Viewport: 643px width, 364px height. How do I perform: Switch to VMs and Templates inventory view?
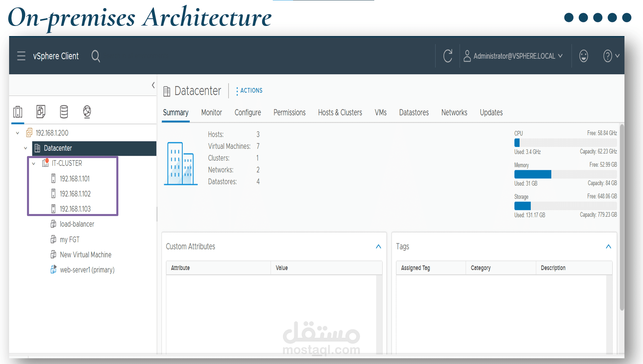[41, 112]
